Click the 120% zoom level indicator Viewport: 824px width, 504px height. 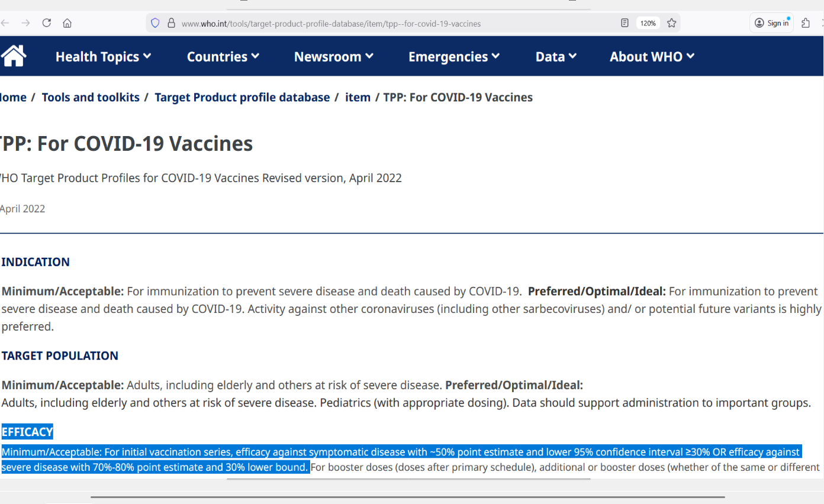648,23
